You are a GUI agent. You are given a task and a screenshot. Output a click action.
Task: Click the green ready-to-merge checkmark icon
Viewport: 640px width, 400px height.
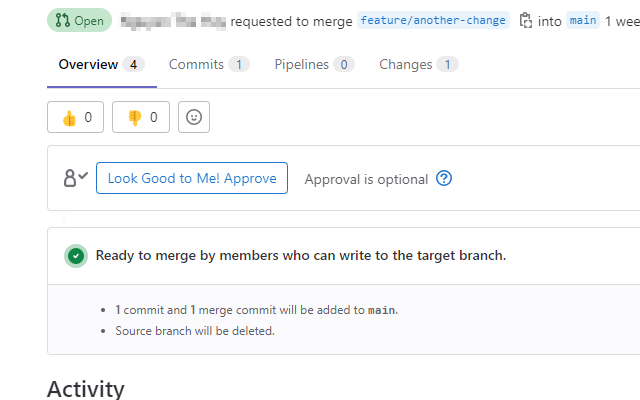coord(76,256)
